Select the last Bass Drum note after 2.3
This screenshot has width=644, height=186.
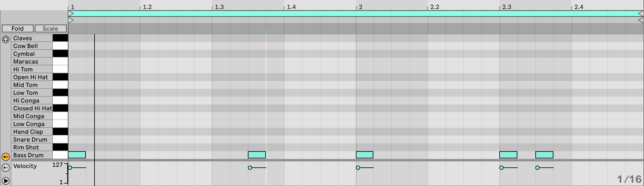[544, 155]
